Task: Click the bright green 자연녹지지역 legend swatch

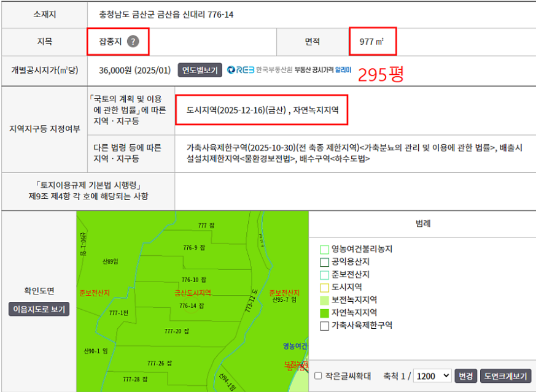Action: 324,313
